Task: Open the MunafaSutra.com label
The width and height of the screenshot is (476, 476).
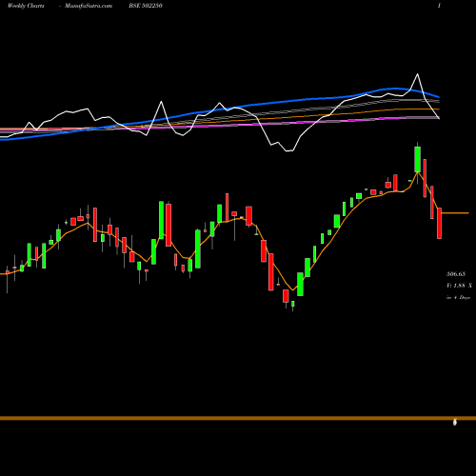Action: pyautogui.click(x=89, y=6)
